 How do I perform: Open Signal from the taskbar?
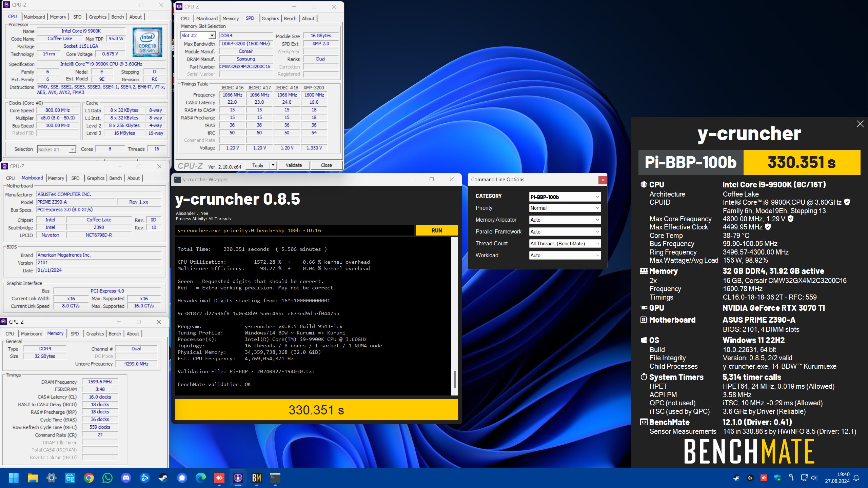click(x=182, y=478)
